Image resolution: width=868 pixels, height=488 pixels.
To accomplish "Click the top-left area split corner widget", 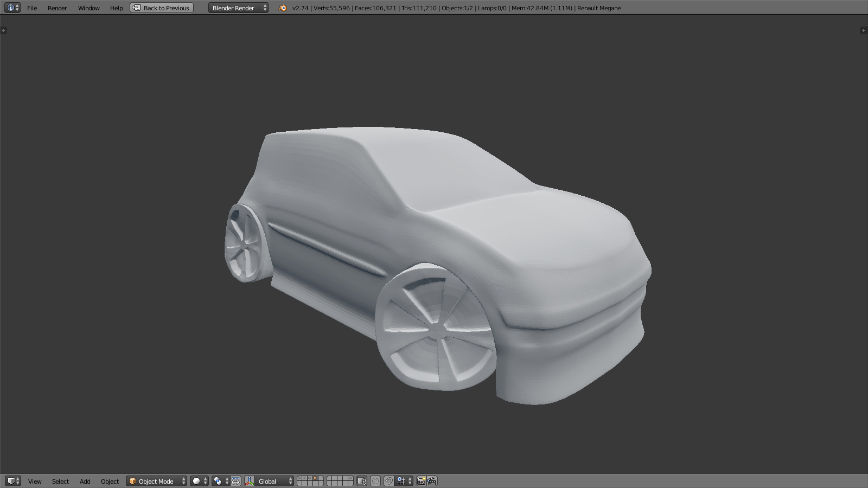I will coord(3,30).
